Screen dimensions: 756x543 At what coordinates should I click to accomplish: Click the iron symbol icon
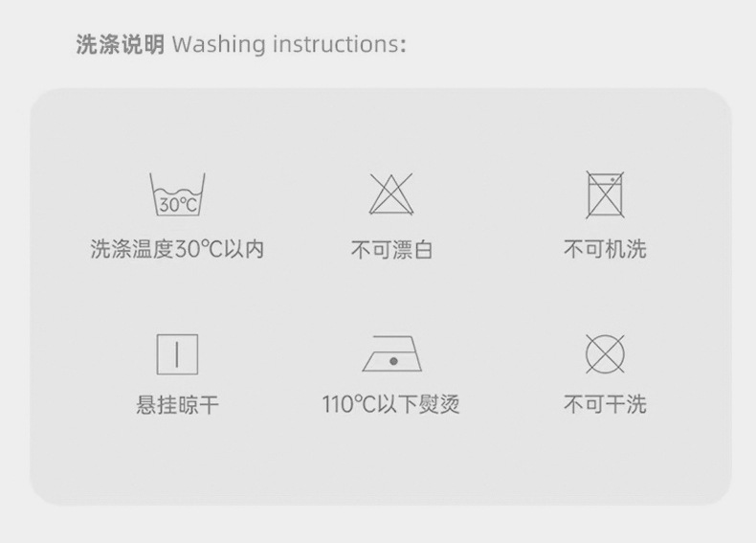coord(392,353)
